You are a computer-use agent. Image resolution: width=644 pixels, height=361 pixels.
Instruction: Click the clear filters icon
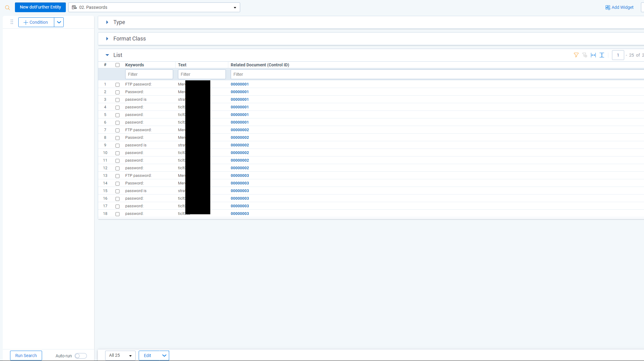585,55
